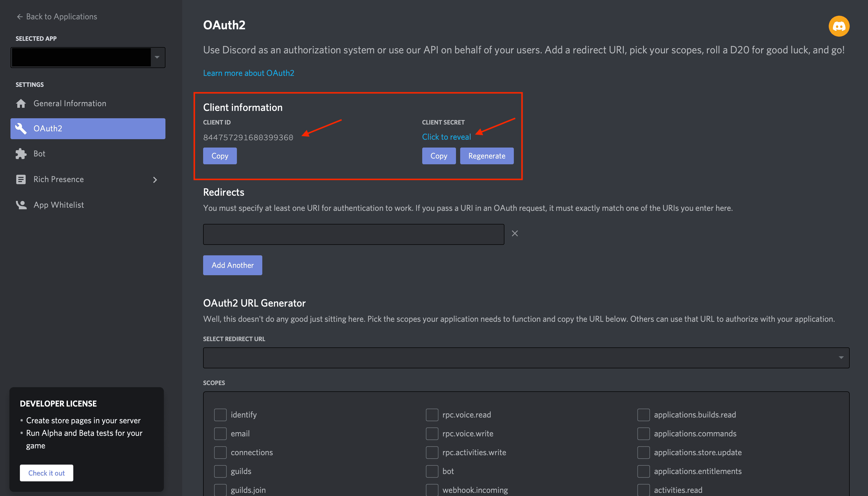Screen dimensions: 868x496
Task: Open General Information settings
Action: point(88,104)
